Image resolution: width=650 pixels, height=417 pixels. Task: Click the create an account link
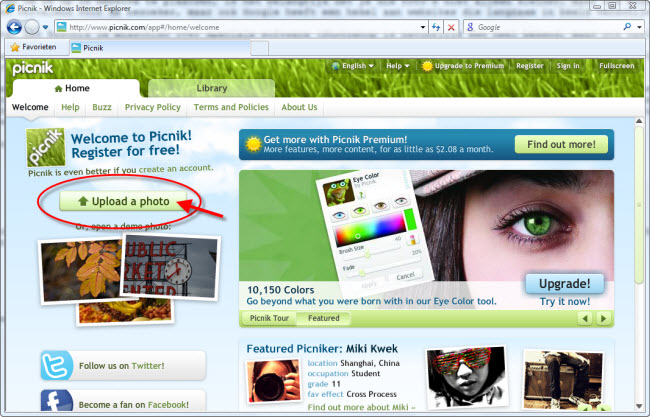pos(176,168)
